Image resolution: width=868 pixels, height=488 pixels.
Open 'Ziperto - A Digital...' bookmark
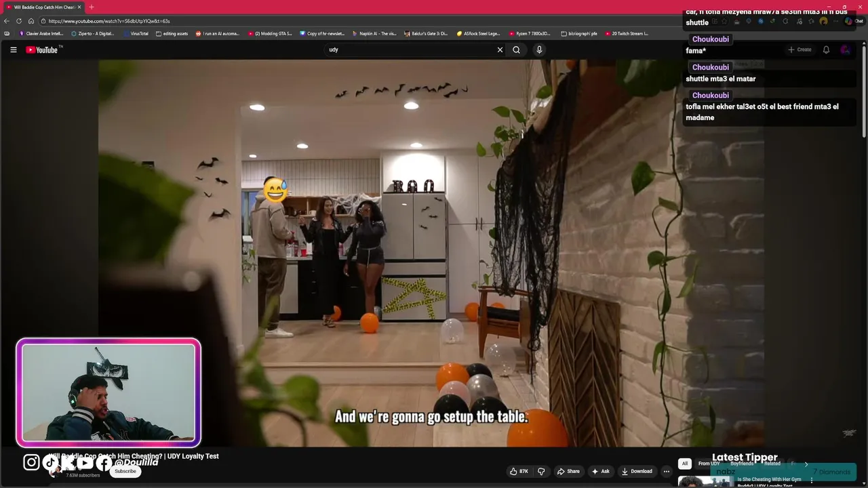[93, 33]
